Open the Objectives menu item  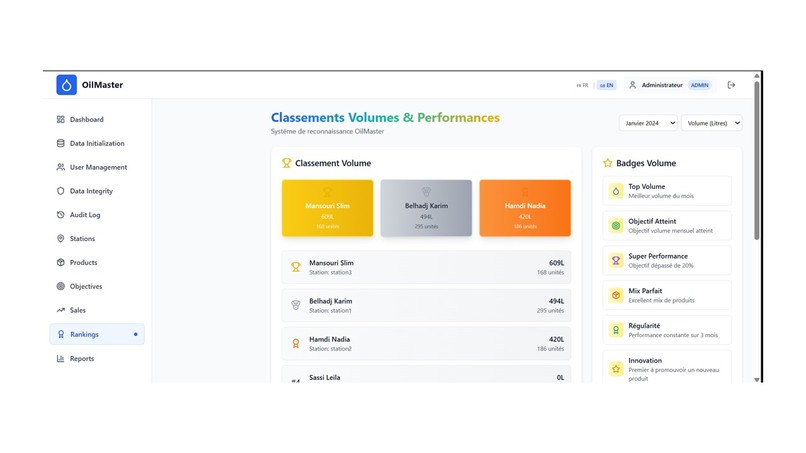(97, 286)
